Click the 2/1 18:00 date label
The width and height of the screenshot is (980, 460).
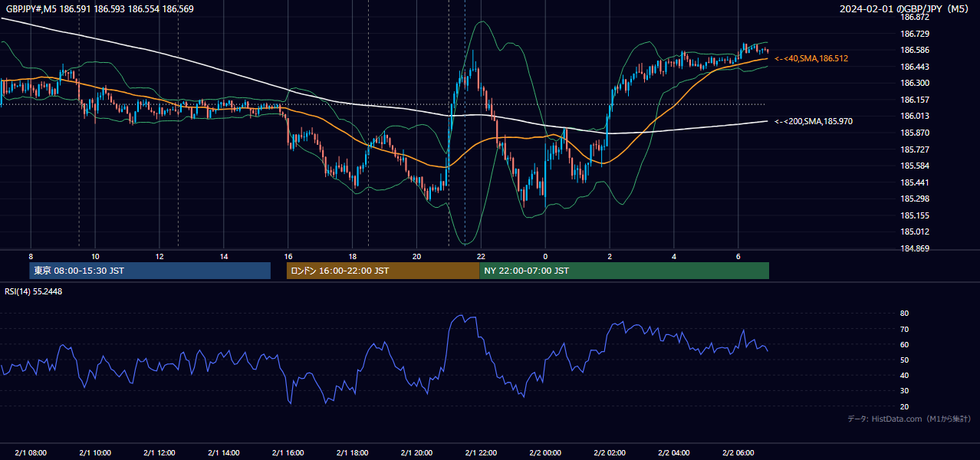(352, 452)
